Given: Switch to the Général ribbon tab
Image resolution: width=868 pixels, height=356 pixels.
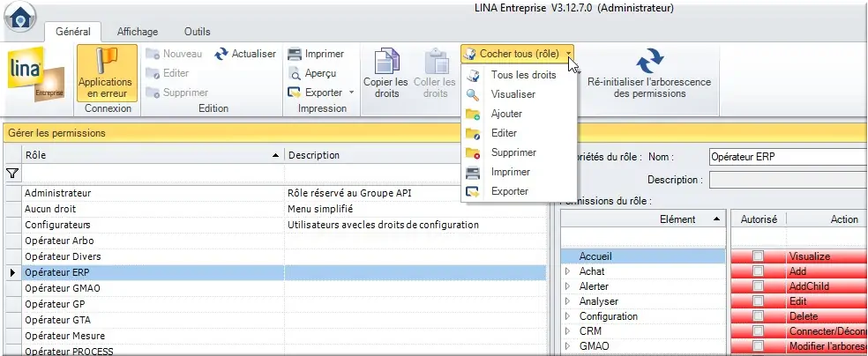Looking at the screenshot, I should pyautogui.click(x=73, y=32).
